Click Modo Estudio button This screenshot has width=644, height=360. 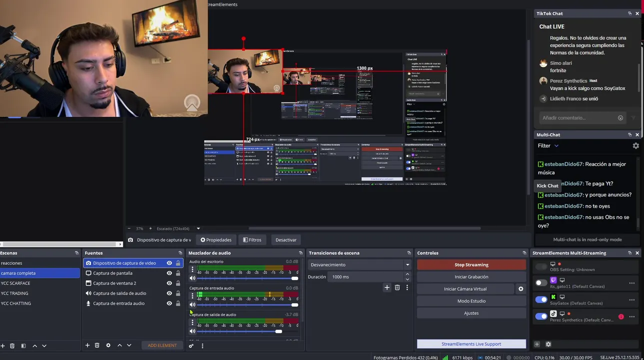click(471, 301)
